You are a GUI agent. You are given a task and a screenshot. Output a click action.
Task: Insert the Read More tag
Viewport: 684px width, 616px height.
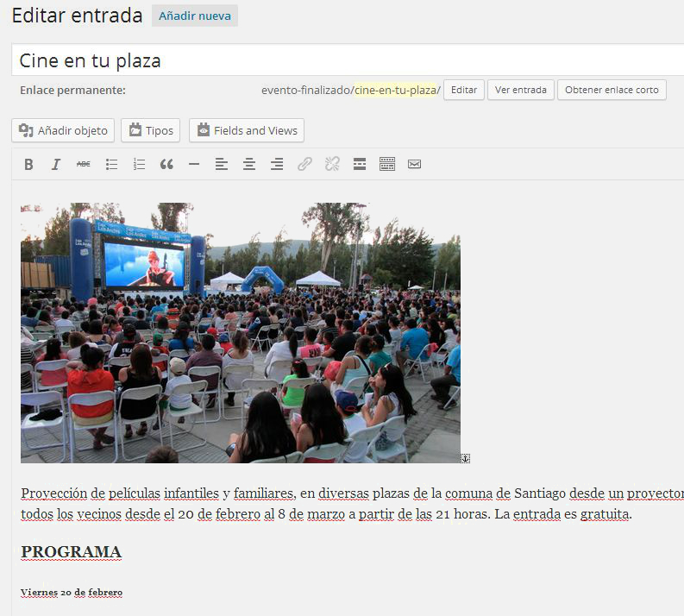click(360, 165)
